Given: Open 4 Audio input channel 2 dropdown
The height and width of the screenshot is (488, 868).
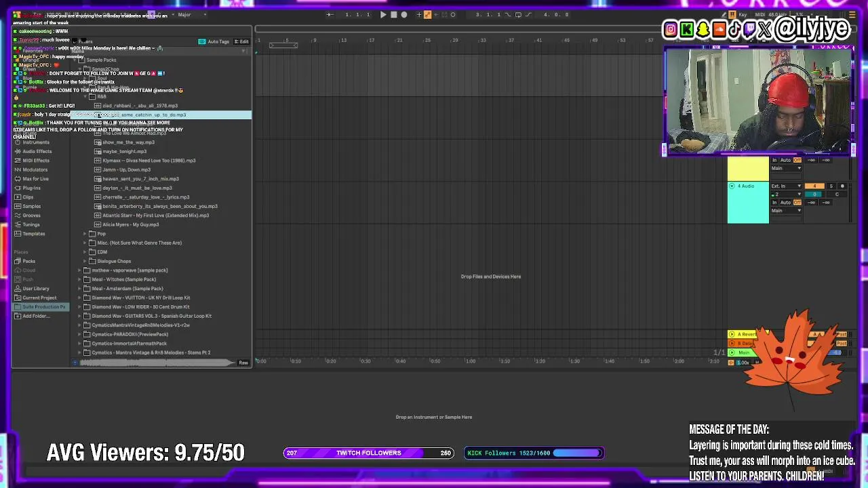Looking at the screenshot, I should tap(786, 195).
